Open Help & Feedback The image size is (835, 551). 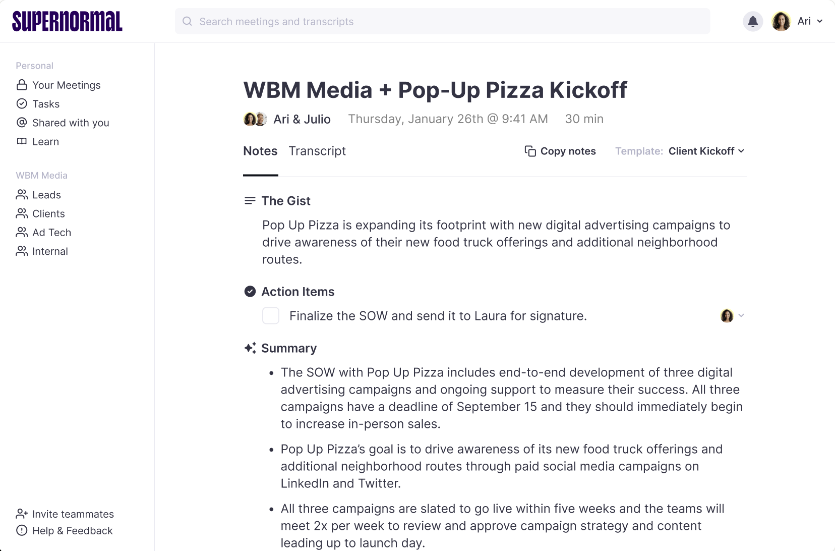click(x=72, y=531)
